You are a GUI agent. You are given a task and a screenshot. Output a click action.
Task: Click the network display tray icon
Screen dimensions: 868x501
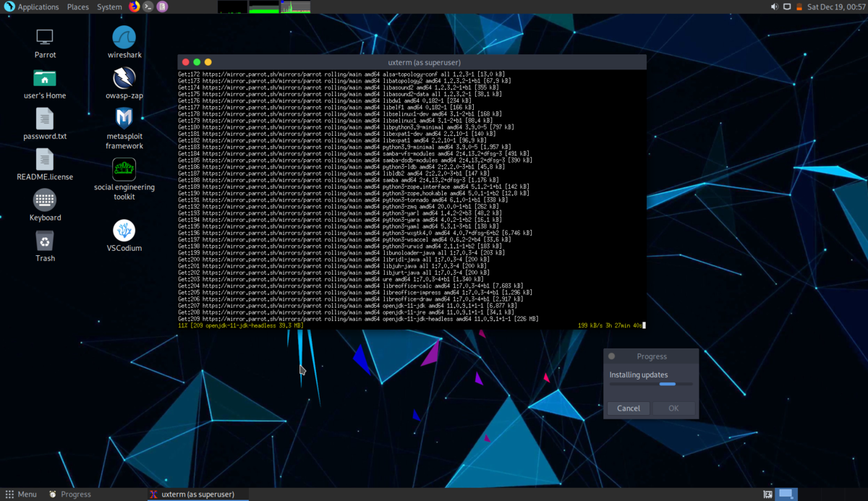(787, 7)
